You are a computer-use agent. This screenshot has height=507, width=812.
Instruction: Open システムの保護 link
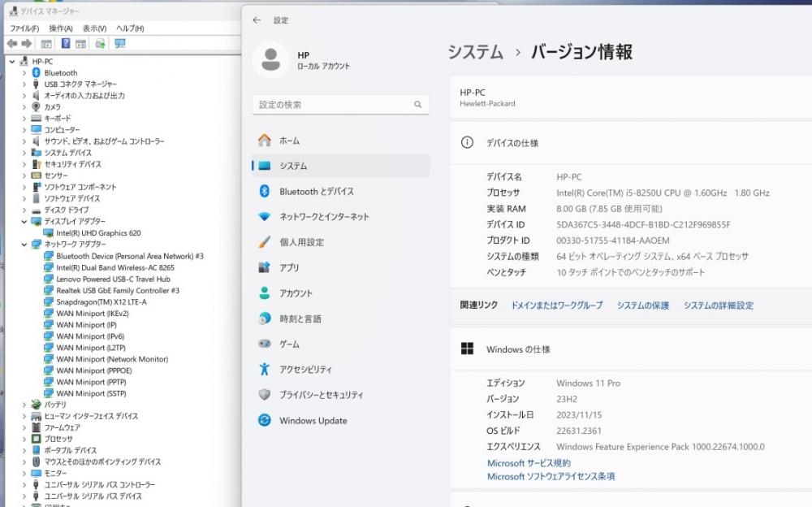[x=642, y=305]
